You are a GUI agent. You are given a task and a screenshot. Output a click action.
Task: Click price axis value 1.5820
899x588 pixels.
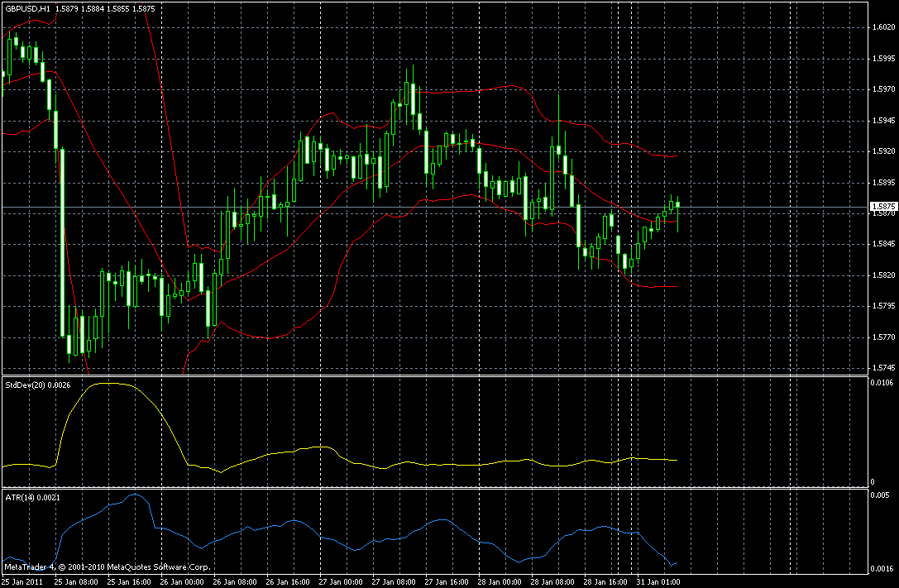(883, 275)
